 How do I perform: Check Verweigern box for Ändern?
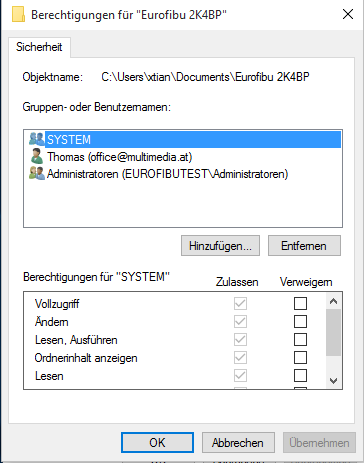click(x=300, y=322)
